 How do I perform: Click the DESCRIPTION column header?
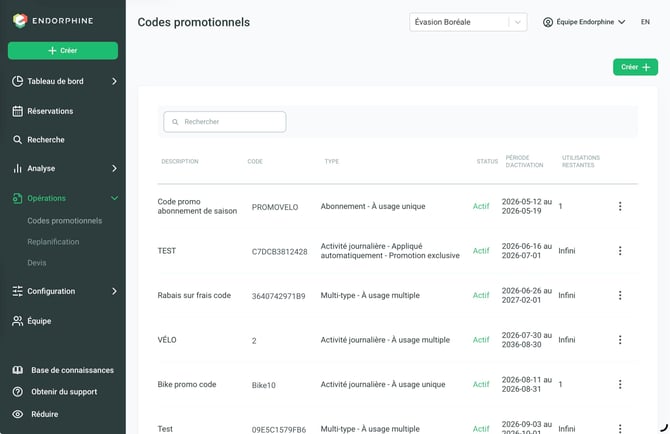pos(180,161)
